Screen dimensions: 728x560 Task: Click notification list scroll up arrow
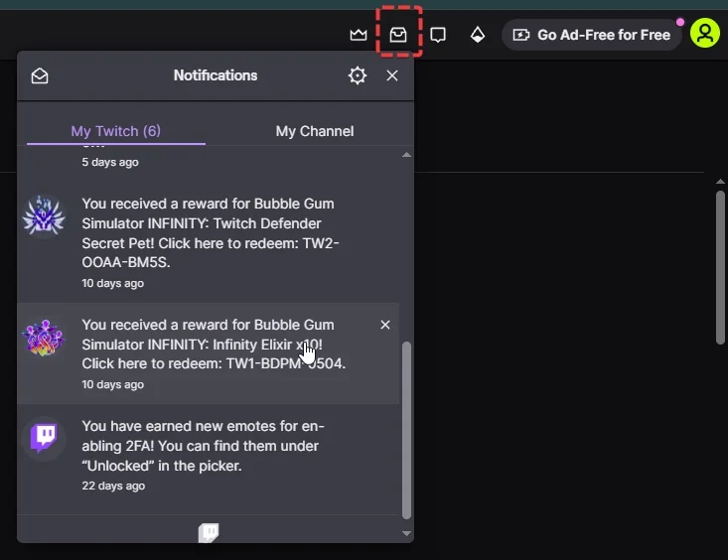[x=406, y=155]
